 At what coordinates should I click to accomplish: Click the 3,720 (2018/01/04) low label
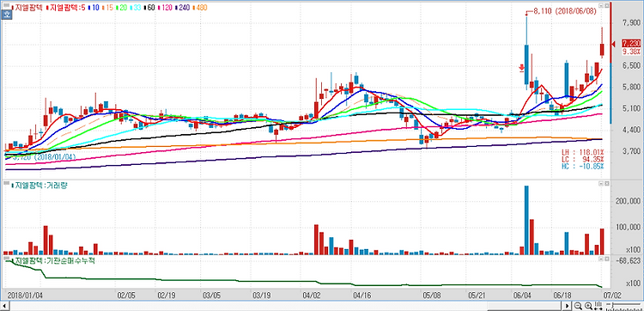point(45,157)
